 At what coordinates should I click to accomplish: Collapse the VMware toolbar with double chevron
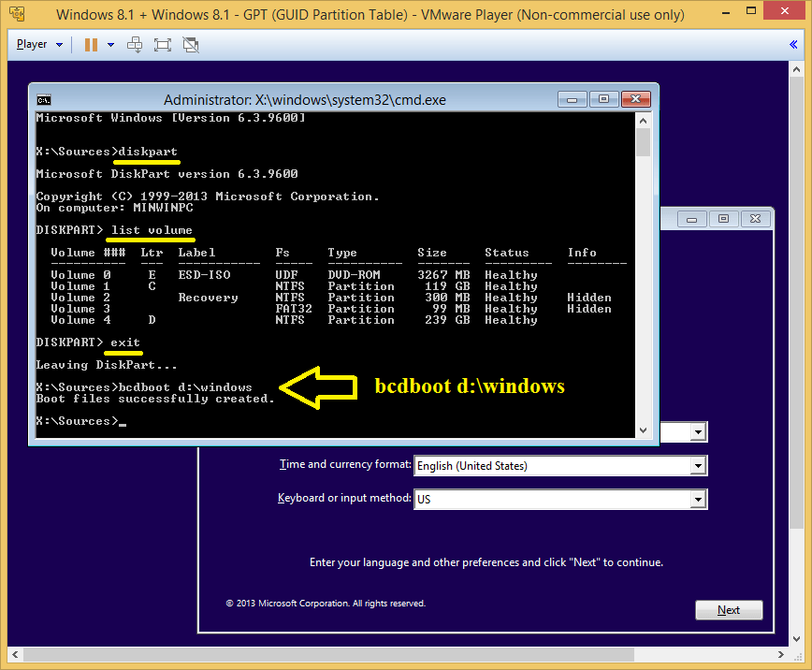[795, 44]
